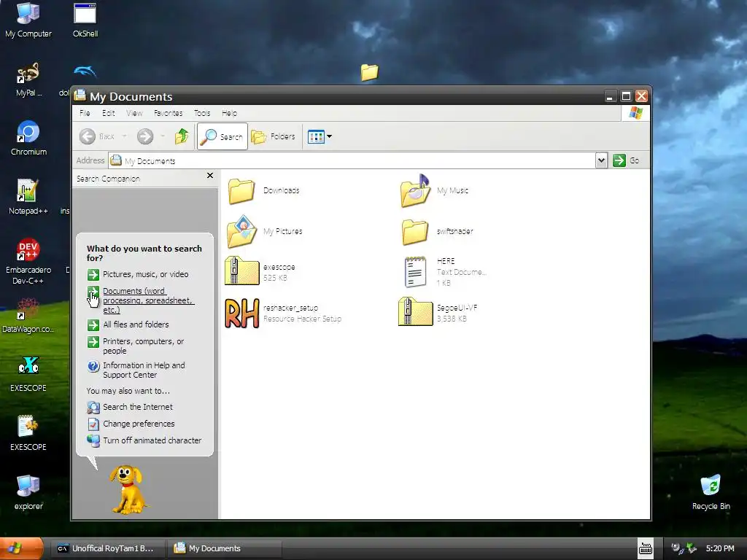Open the Tools menu

tap(202, 113)
